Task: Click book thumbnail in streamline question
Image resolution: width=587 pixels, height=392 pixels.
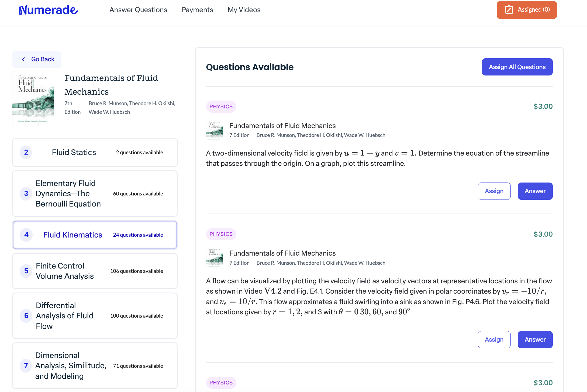Action: coord(215,130)
